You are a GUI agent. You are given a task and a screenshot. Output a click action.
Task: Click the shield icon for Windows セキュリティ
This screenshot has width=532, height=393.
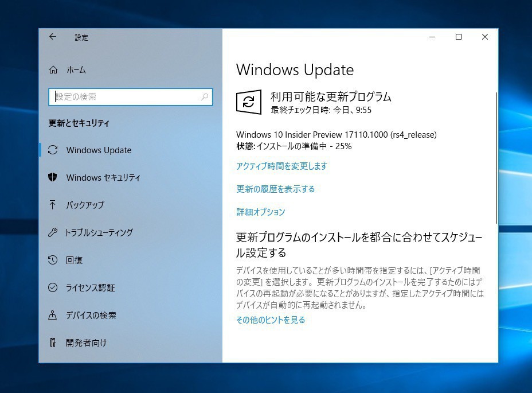pyautogui.click(x=53, y=177)
